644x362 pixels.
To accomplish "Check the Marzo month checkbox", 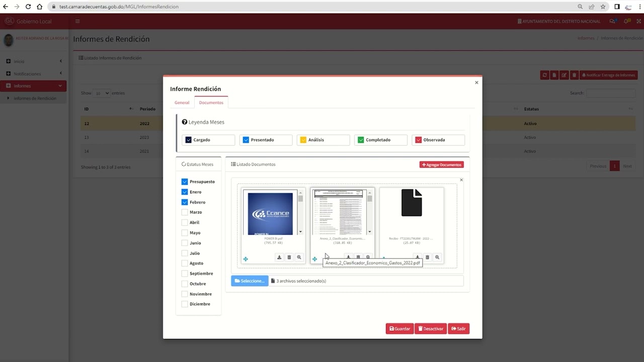I will tap(185, 212).
